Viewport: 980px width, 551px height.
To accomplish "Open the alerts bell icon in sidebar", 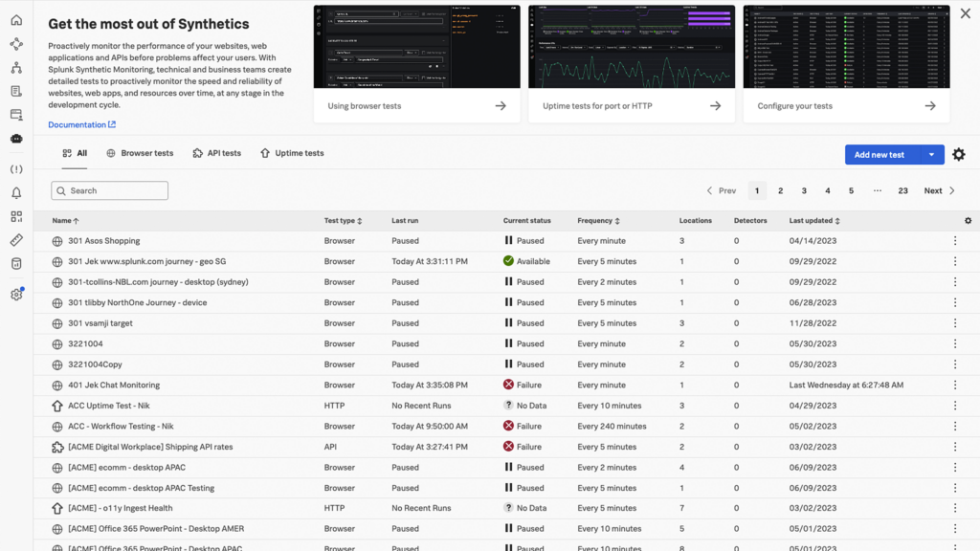I will coord(16,193).
